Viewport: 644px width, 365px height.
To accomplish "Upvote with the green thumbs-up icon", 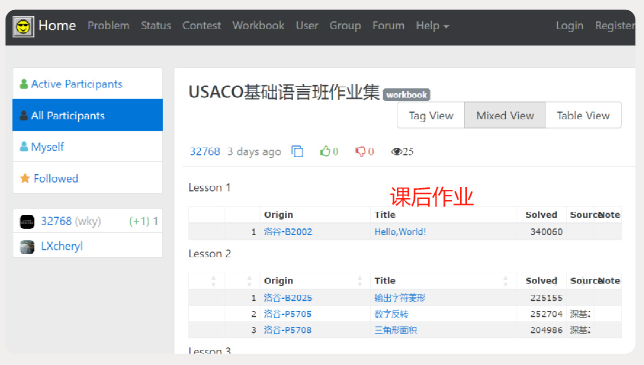I will pos(325,151).
